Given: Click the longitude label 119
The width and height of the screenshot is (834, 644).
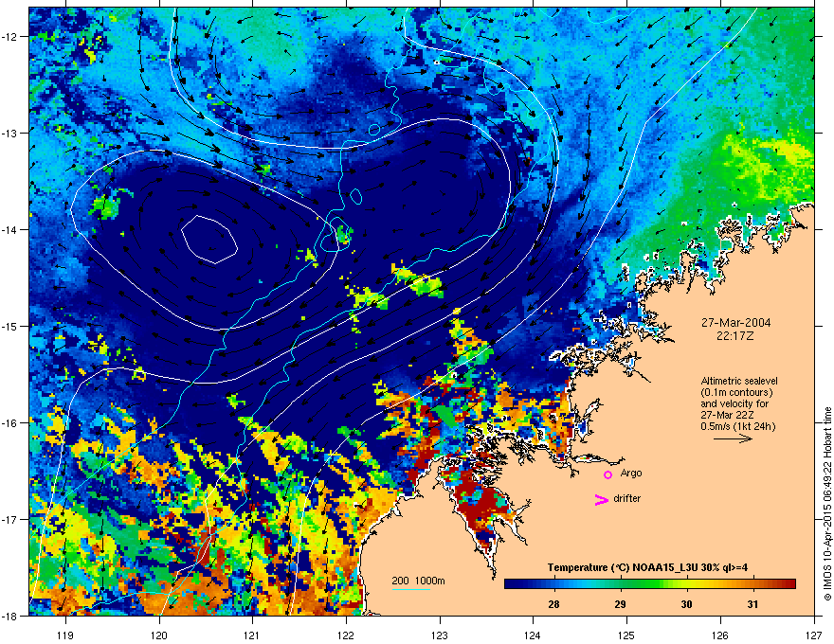Looking at the screenshot, I should tap(65, 635).
